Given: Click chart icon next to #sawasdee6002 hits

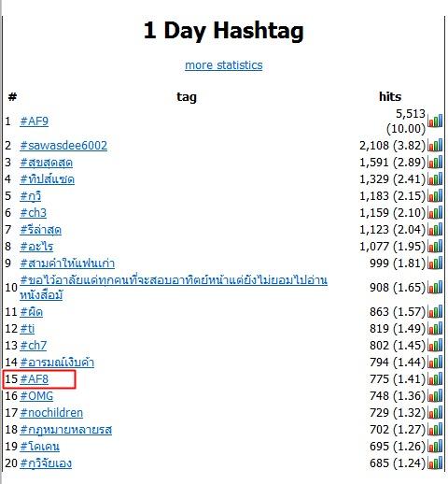Looking at the screenshot, I should (435, 145).
